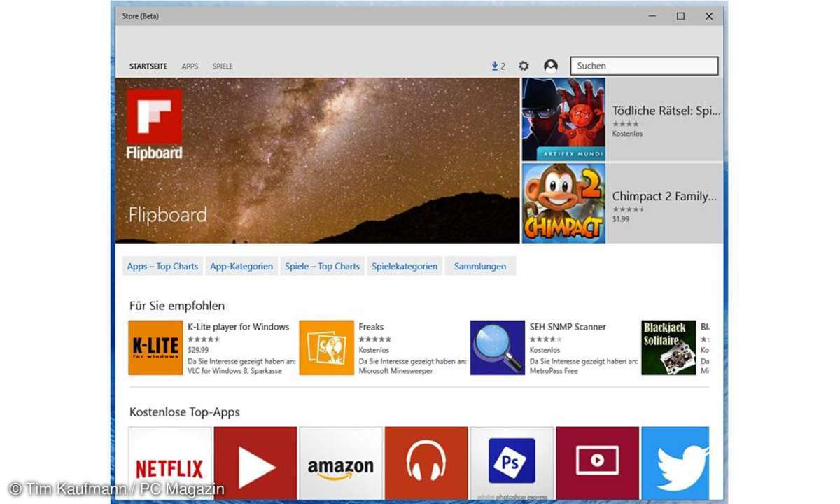This screenshot has width=840, height=504.
Task: Open the settings gear icon
Action: [524, 66]
